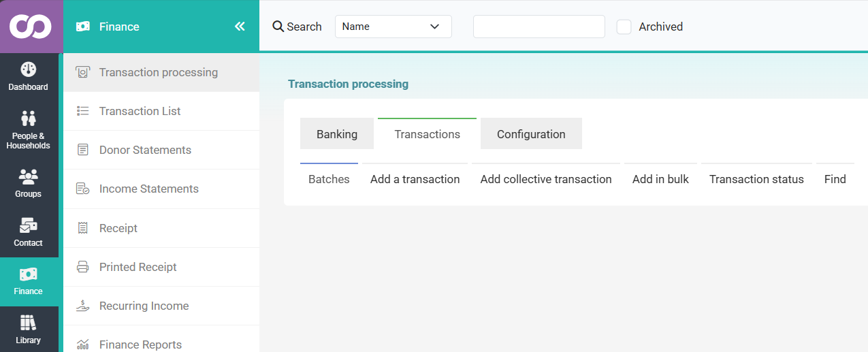Switch to the Banking tab
The image size is (868, 352).
click(x=337, y=134)
